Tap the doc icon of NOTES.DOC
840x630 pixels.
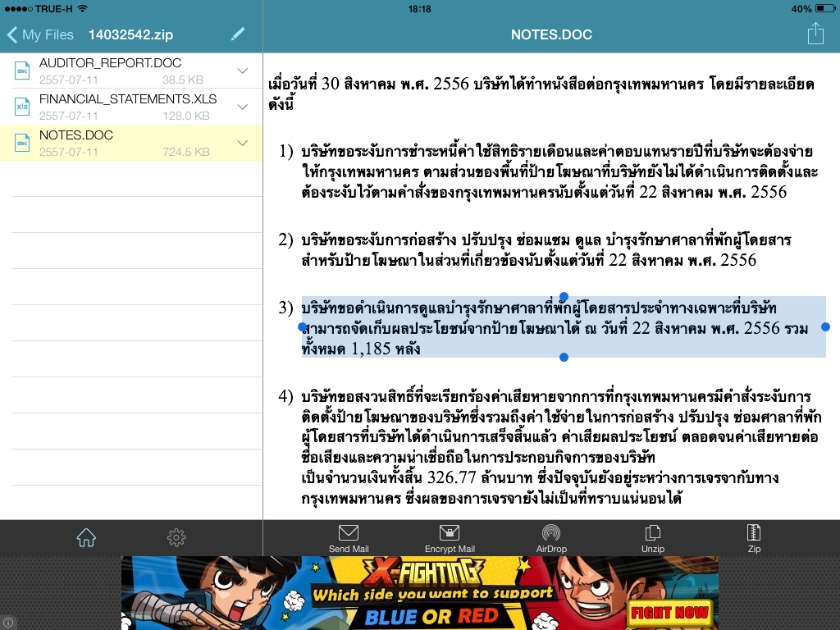(x=22, y=143)
